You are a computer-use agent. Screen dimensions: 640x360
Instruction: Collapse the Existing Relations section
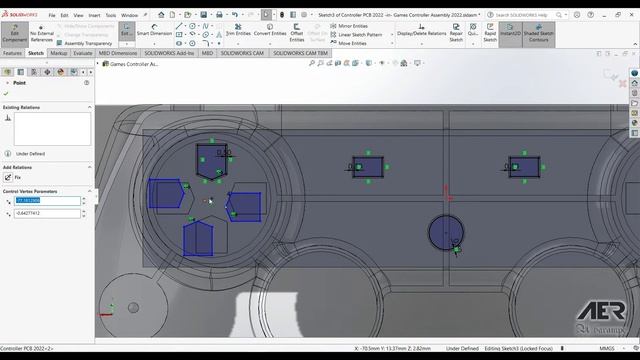pos(89,107)
